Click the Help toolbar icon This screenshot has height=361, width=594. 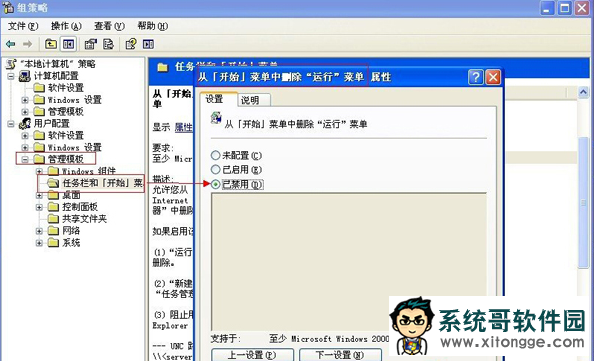[131, 44]
